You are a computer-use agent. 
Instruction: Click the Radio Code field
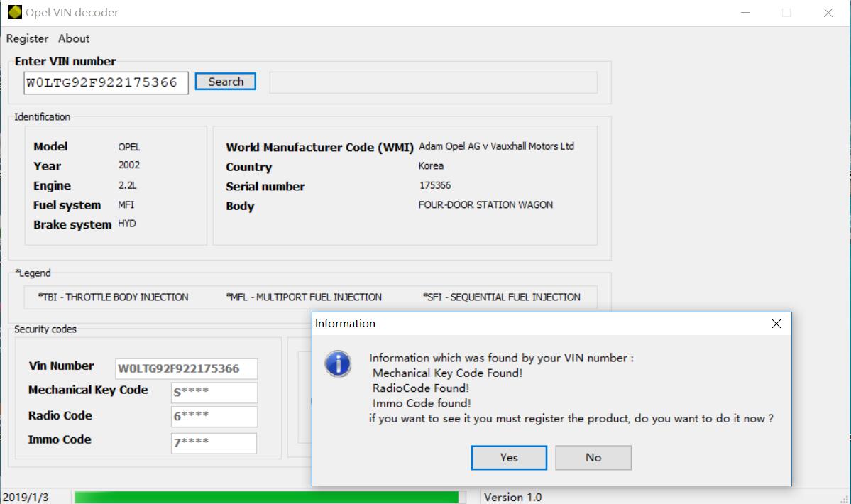214,417
